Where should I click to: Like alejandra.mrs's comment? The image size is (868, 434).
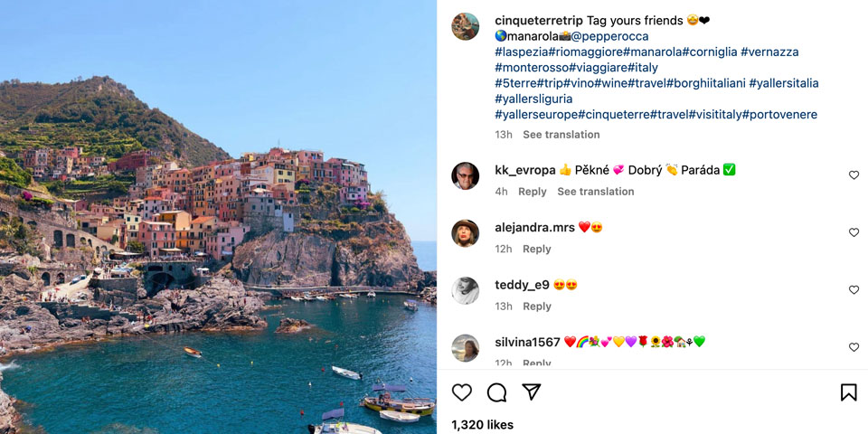coord(854,232)
